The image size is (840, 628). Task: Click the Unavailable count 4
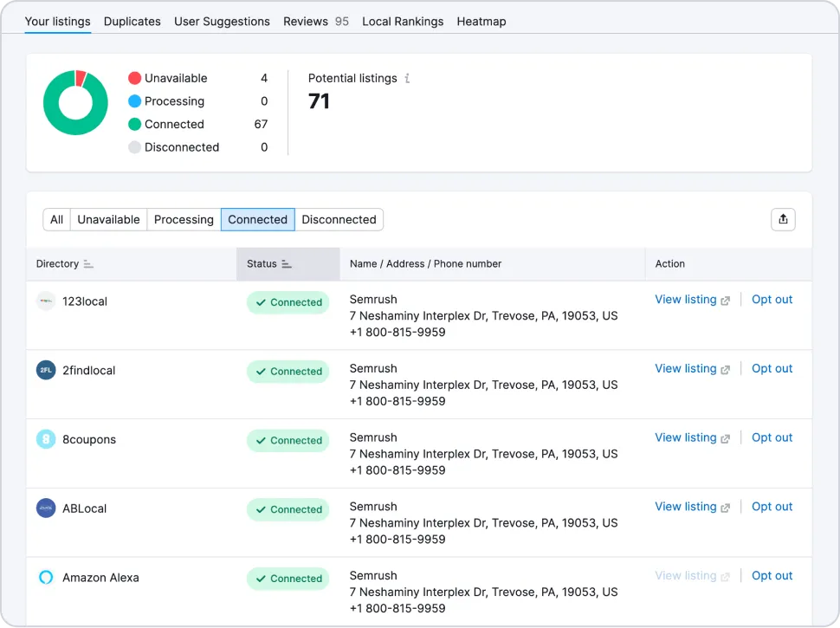264,78
